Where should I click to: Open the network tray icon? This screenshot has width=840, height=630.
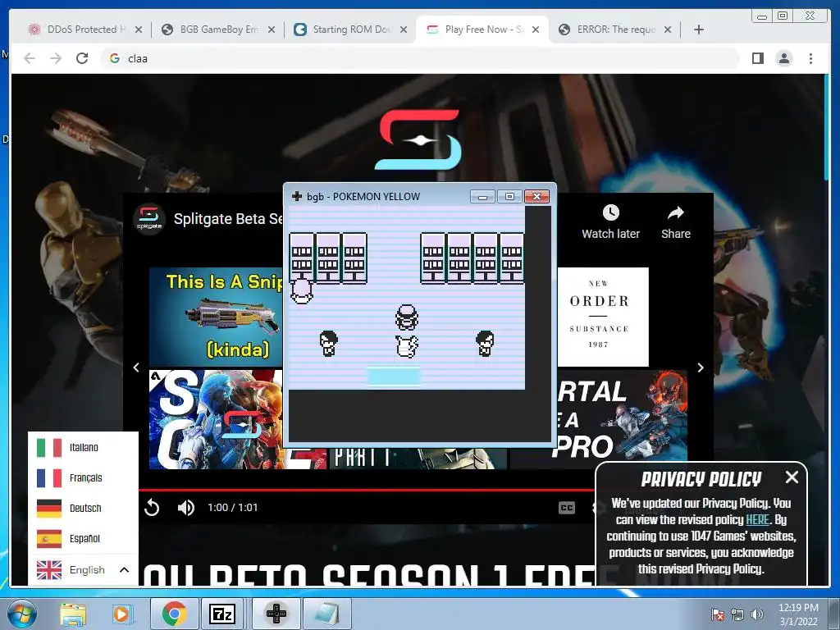[737, 614]
